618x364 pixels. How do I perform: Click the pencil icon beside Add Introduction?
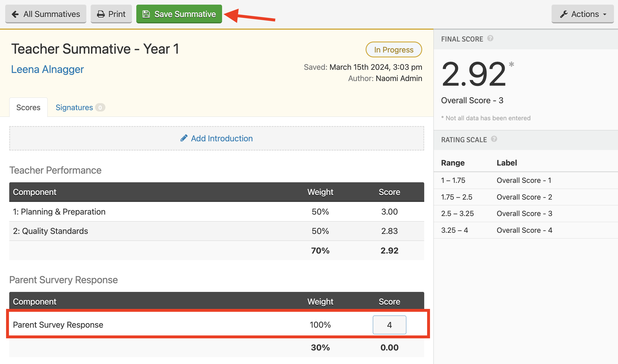184,138
